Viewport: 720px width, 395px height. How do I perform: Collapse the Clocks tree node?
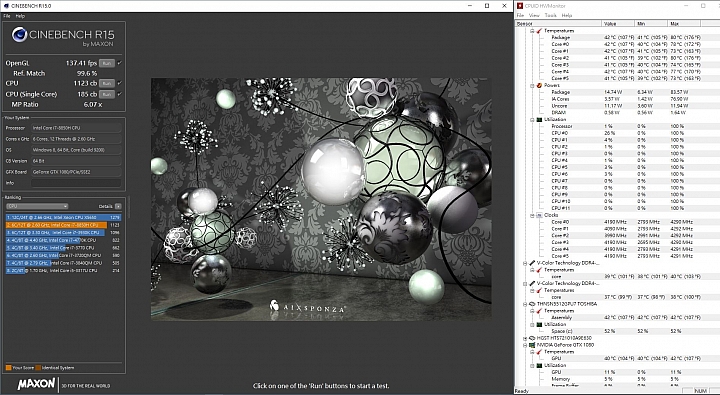(532, 215)
